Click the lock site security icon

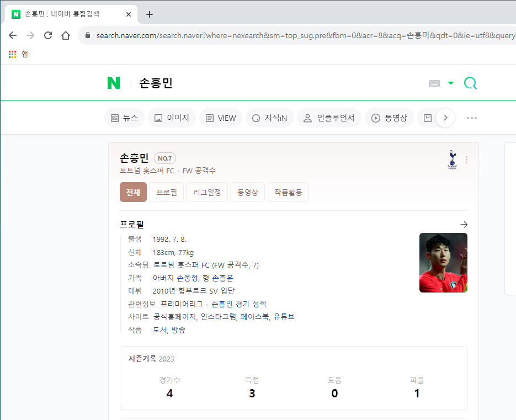tap(88, 35)
